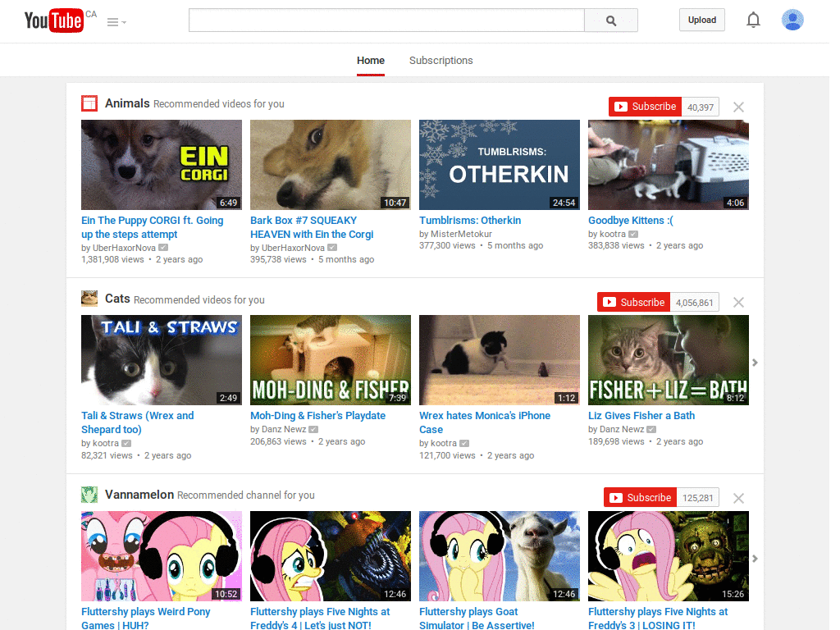Click title 'Bark Box #7 SQUEAKY HEAVEN'

(x=312, y=227)
